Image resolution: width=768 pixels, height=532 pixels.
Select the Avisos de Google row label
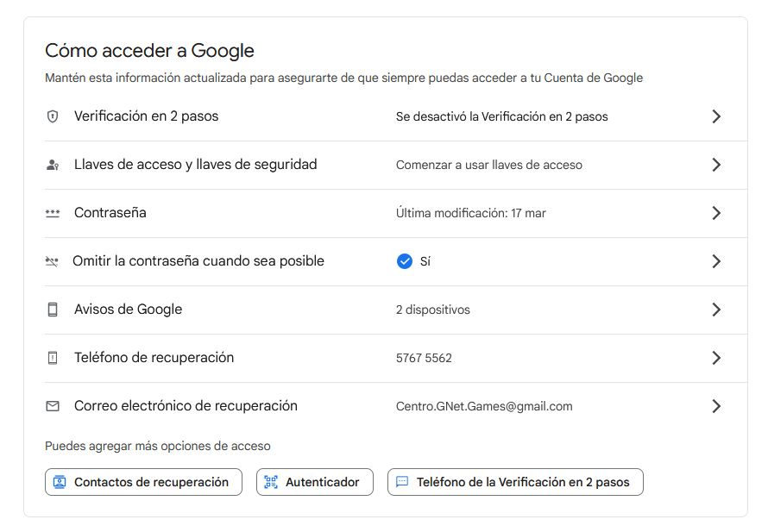pyautogui.click(x=128, y=310)
